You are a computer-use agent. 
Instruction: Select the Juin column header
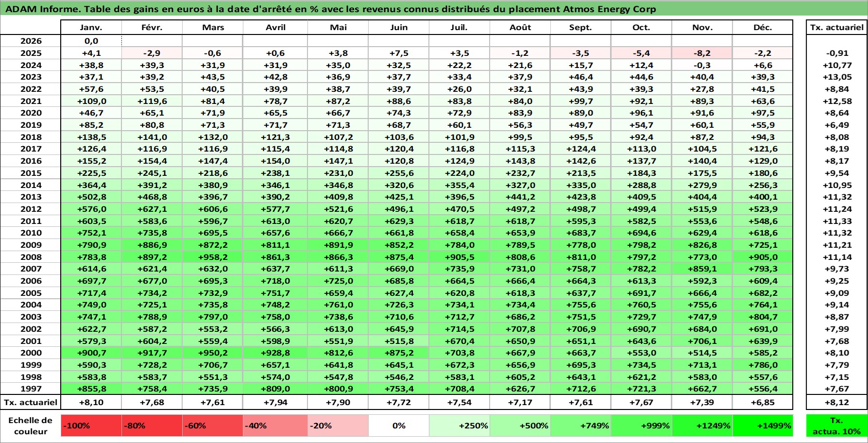tap(399, 28)
